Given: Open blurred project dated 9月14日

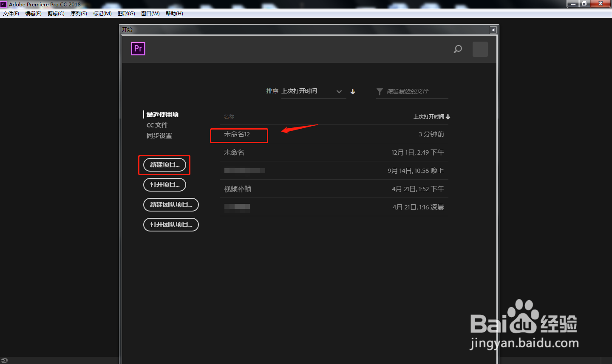Looking at the screenshot, I should 334,171.
